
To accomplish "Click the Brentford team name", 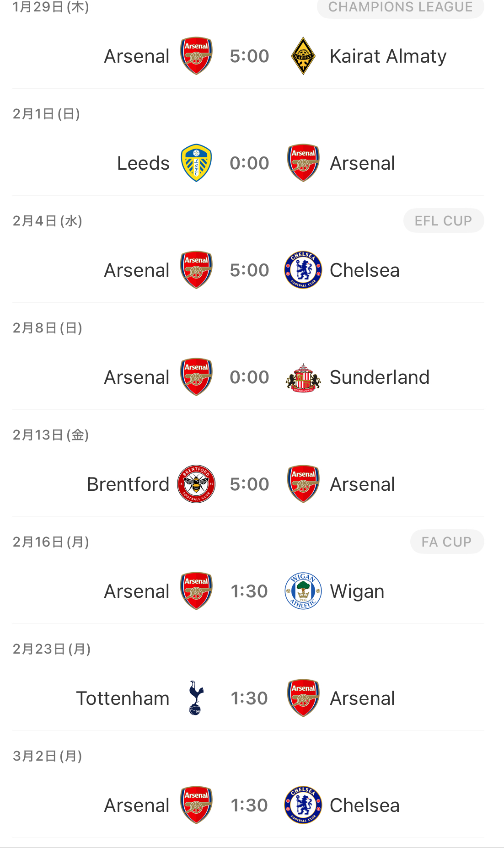I will (x=128, y=484).
